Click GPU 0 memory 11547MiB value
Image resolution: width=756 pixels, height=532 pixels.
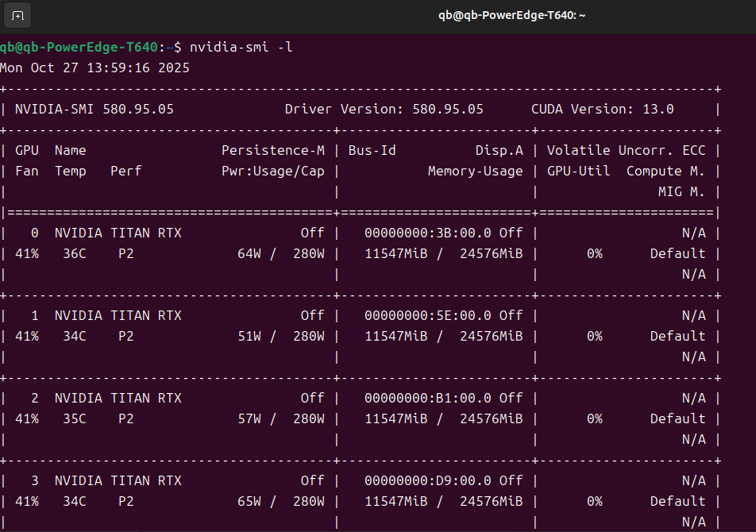pyautogui.click(x=396, y=254)
